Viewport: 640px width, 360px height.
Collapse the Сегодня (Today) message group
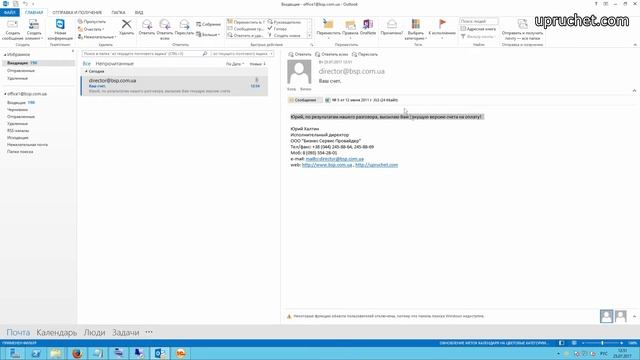[x=86, y=71]
